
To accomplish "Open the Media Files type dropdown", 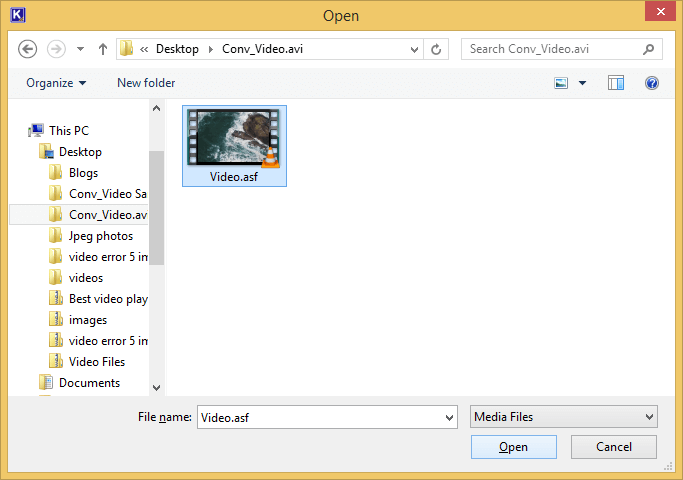I will coord(564,416).
